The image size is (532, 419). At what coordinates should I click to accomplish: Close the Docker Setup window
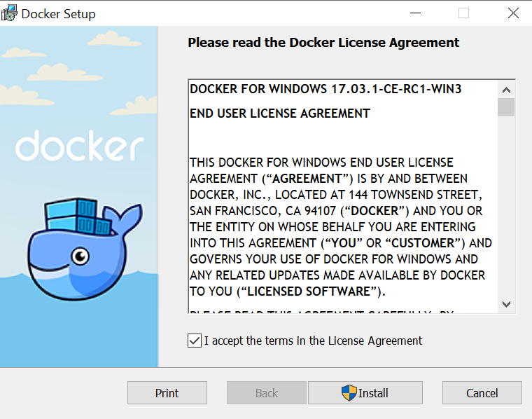[x=513, y=13]
